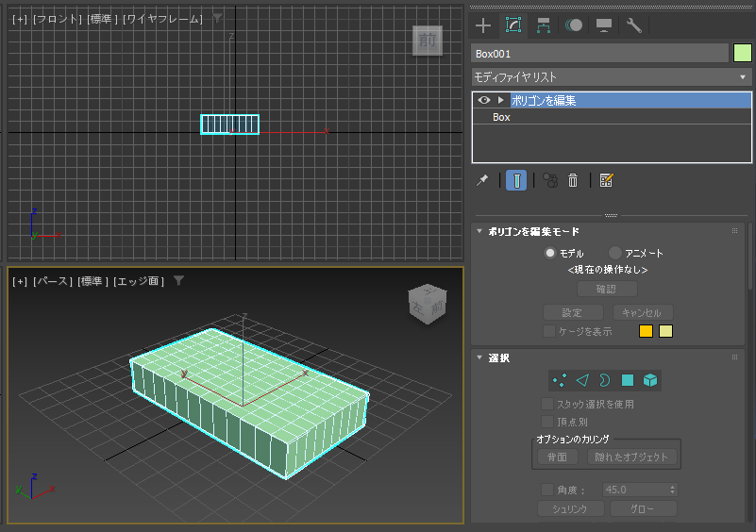Select Element sub-object level cube icon
The image size is (756, 532).
pos(650,380)
